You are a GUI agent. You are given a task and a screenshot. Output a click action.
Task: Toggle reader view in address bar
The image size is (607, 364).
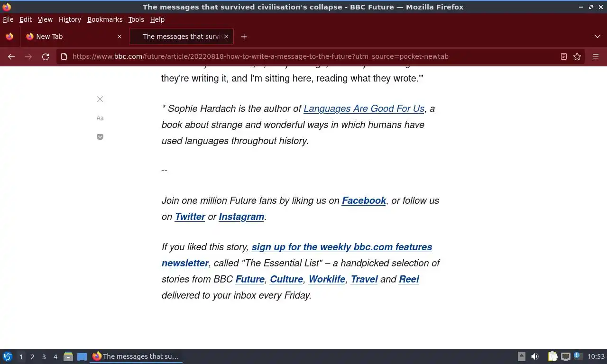tap(564, 56)
